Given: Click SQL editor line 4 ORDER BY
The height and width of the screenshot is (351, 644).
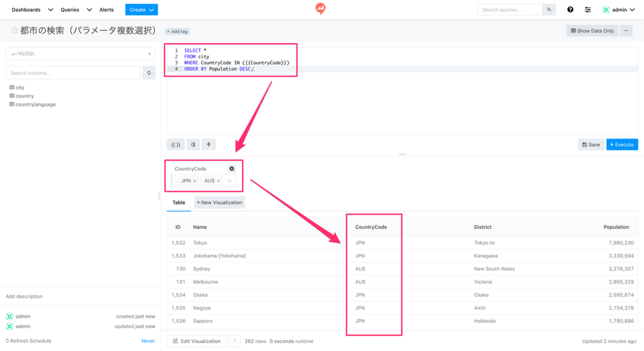Looking at the screenshot, I should pos(218,69).
